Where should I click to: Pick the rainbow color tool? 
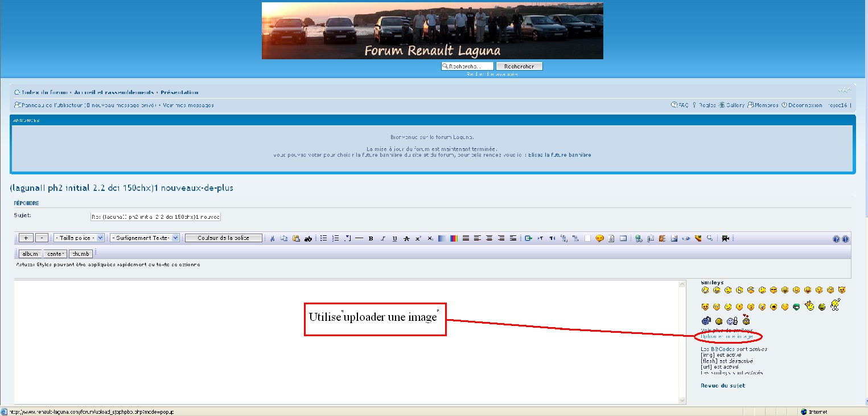tap(454, 238)
